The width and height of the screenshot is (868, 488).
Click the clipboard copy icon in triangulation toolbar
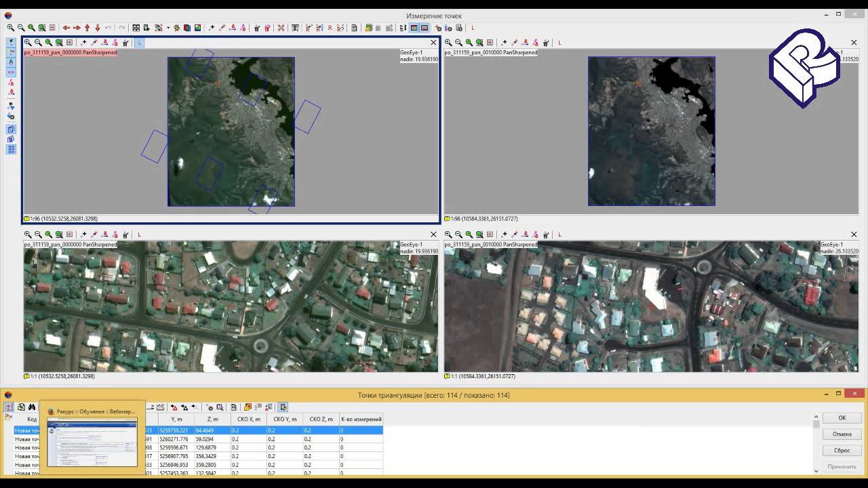[233, 407]
